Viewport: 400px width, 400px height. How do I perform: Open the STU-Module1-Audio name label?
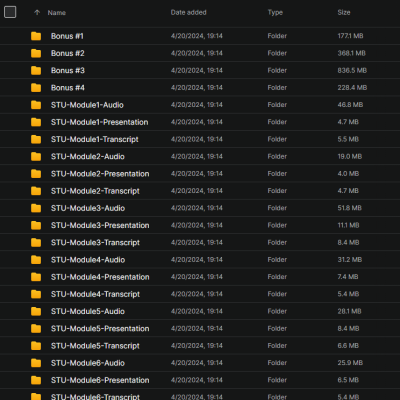pos(87,105)
